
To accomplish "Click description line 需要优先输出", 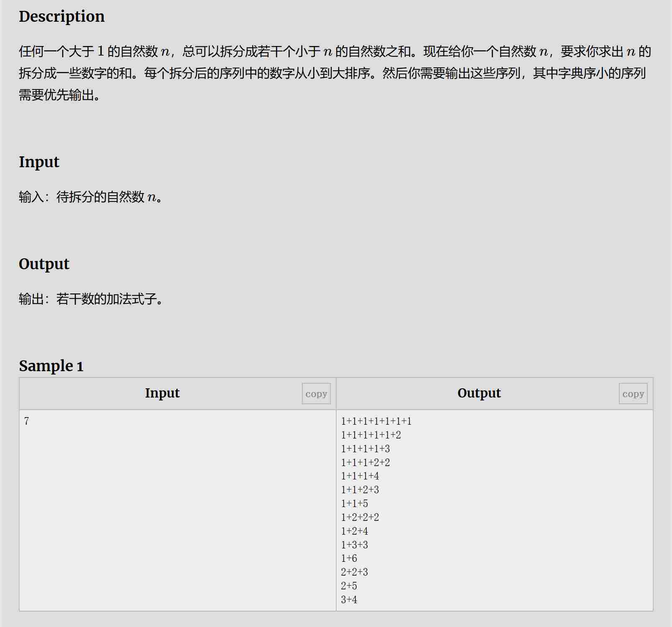I will coord(59,95).
